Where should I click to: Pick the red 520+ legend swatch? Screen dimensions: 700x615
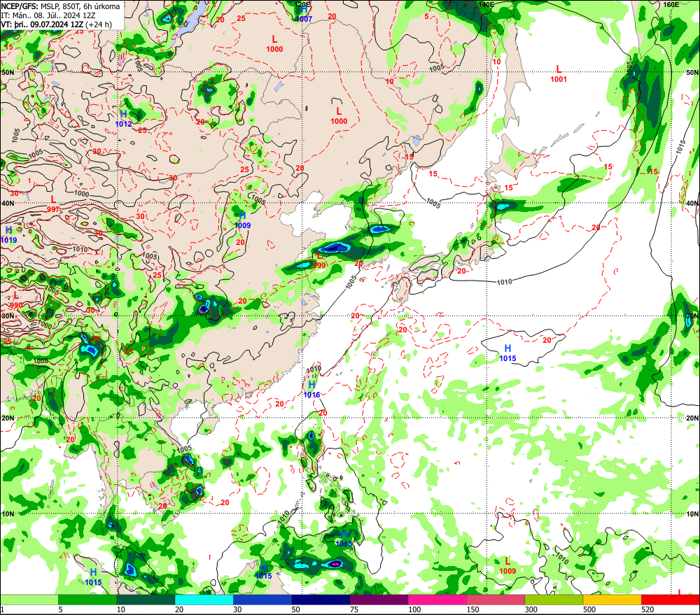tap(670, 600)
